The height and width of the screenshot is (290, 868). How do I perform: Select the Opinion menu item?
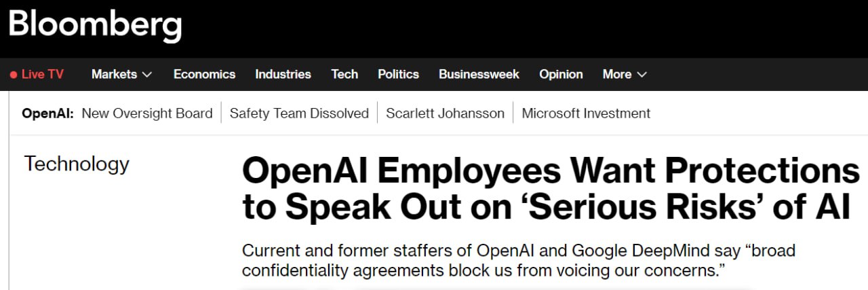561,75
